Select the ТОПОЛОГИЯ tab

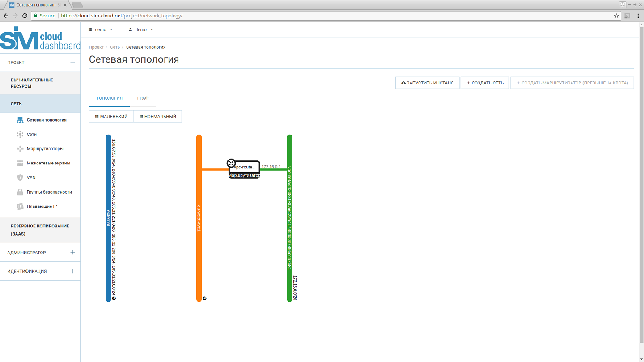tap(109, 98)
